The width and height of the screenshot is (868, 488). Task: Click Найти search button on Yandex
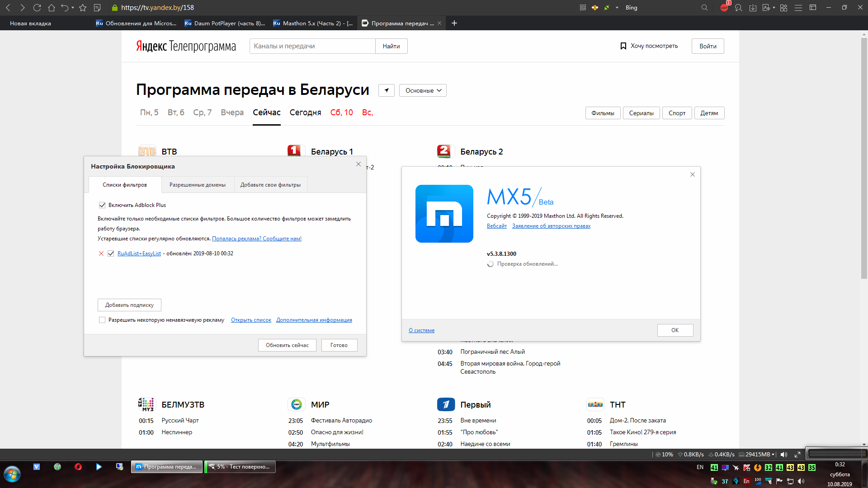pyautogui.click(x=392, y=46)
